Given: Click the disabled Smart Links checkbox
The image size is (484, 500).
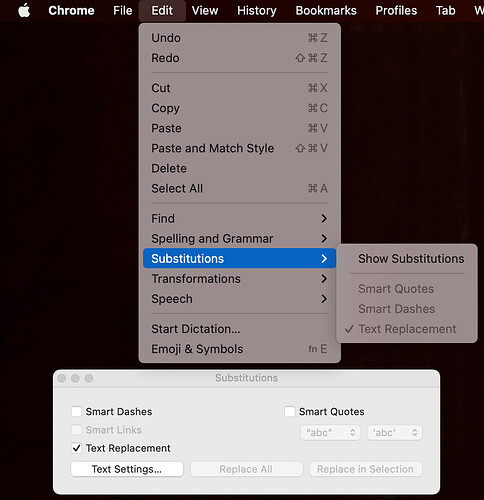Looking at the screenshot, I should click(76, 430).
